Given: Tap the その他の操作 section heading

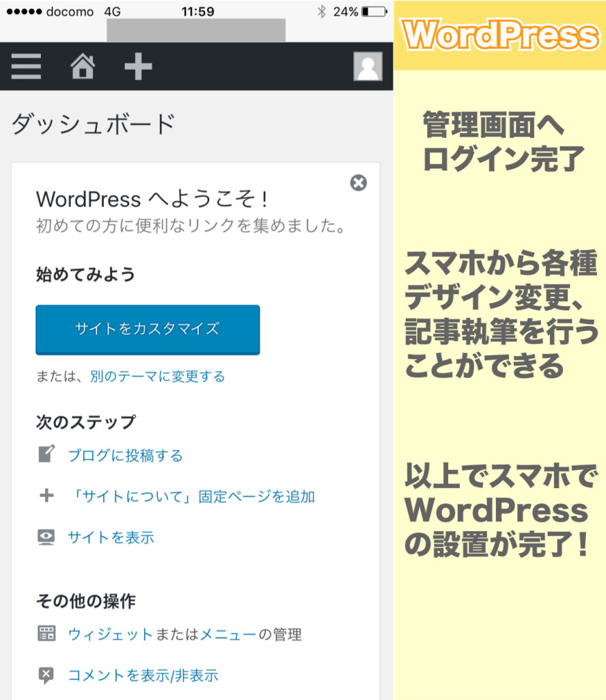Looking at the screenshot, I should [85, 601].
